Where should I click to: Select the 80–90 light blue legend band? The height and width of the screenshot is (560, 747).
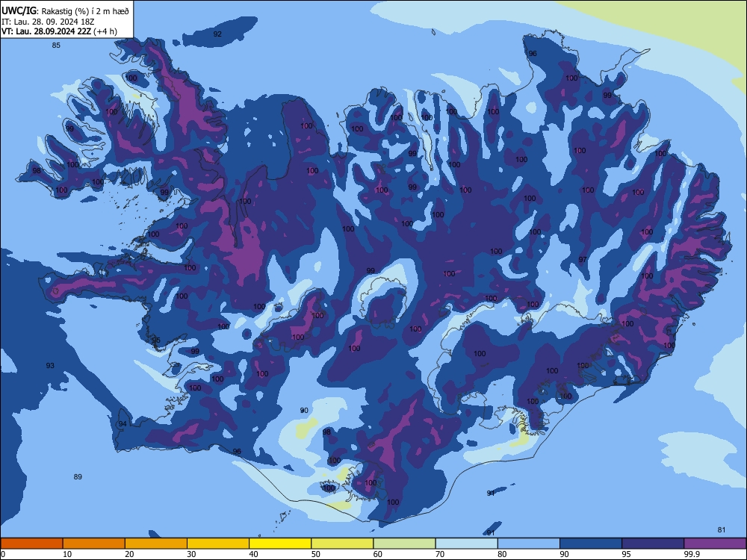pyautogui.click(x=529, y=544)
